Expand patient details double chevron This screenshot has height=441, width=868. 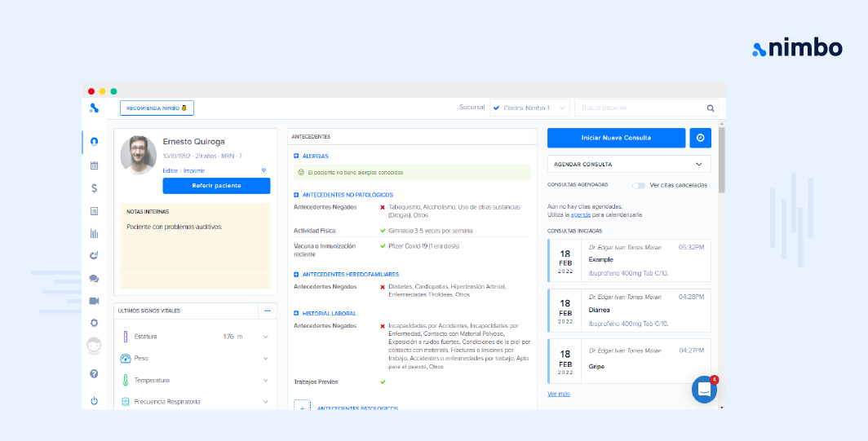pos(264,170)
